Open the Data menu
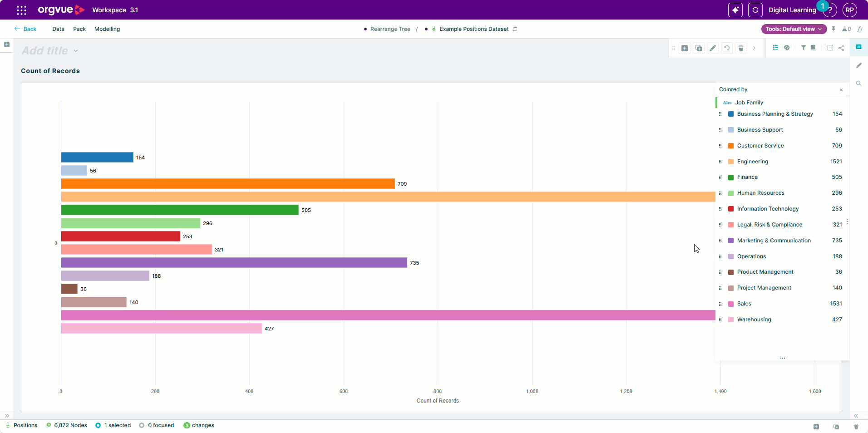The image size is (868, 433). (58, 29)
